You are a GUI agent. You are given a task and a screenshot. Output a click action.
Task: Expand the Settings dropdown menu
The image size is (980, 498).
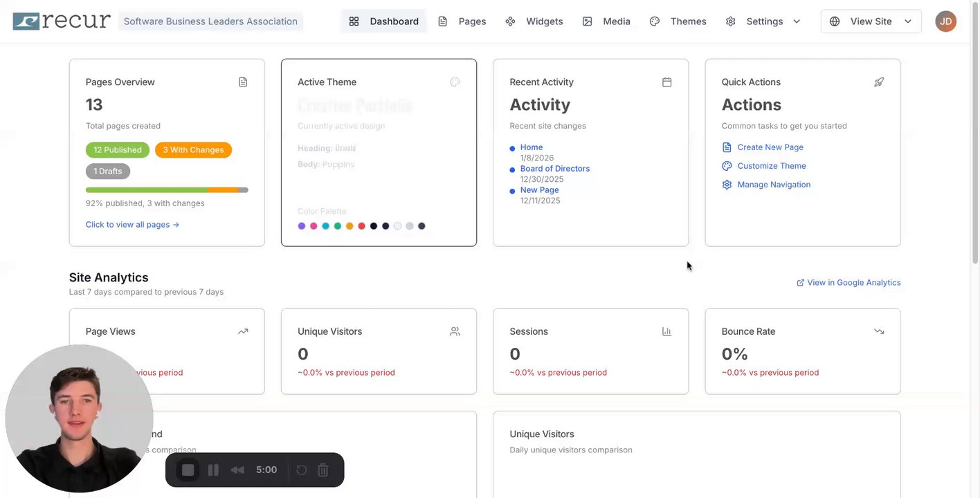coord(763,21)
